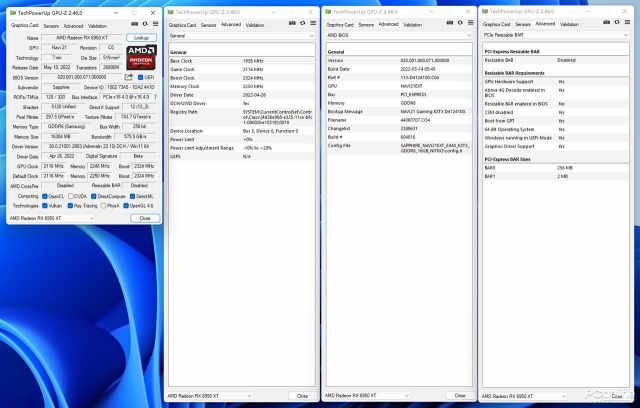640x408 pixels.
Task: Click the BIOS Version field
Action: pyautogui.click(x=82, y=77)
